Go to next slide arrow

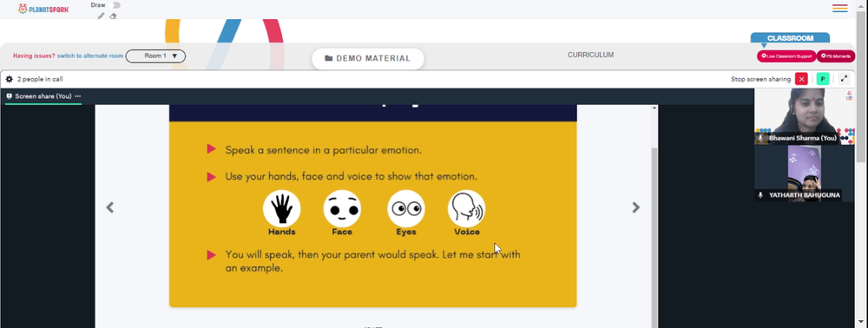(636, 207)
